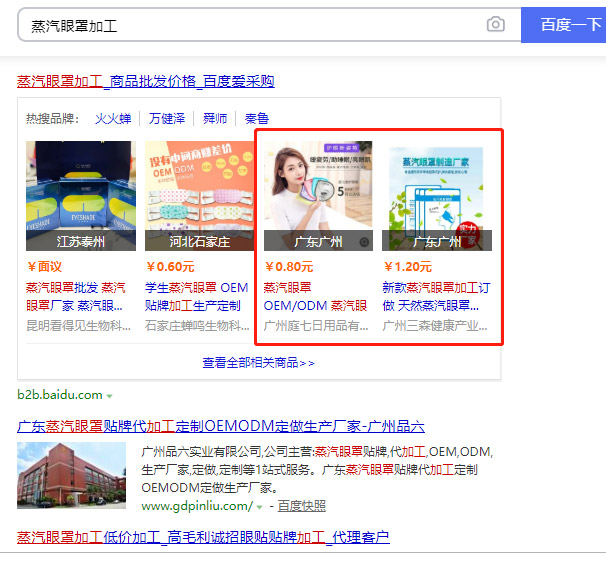606x581 pixels.
Task: Open product title 学生蒸汽眼罩 OEM贴牌加工生产定制
Action: coord(197,296)
